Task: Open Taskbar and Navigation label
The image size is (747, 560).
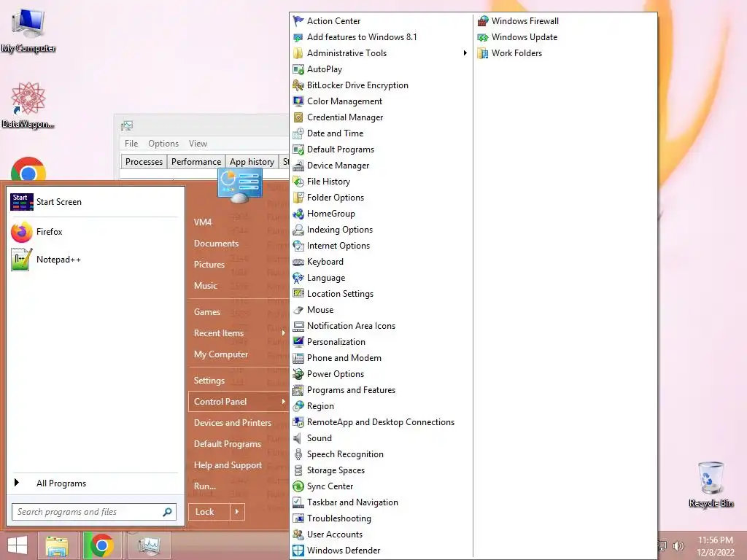Action: pos(352,502)
